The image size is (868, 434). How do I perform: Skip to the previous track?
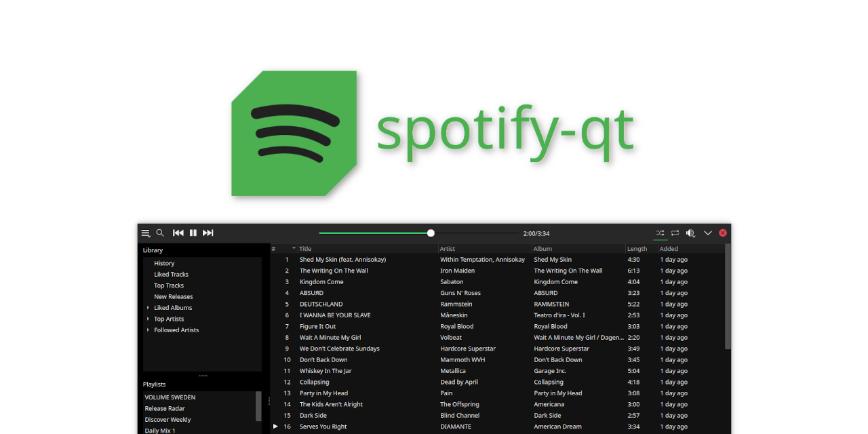coord(178,233)
